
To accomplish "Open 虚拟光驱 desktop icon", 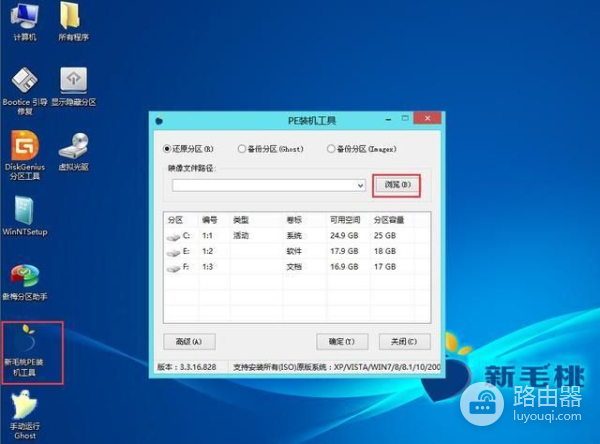I will coord(73,152).
